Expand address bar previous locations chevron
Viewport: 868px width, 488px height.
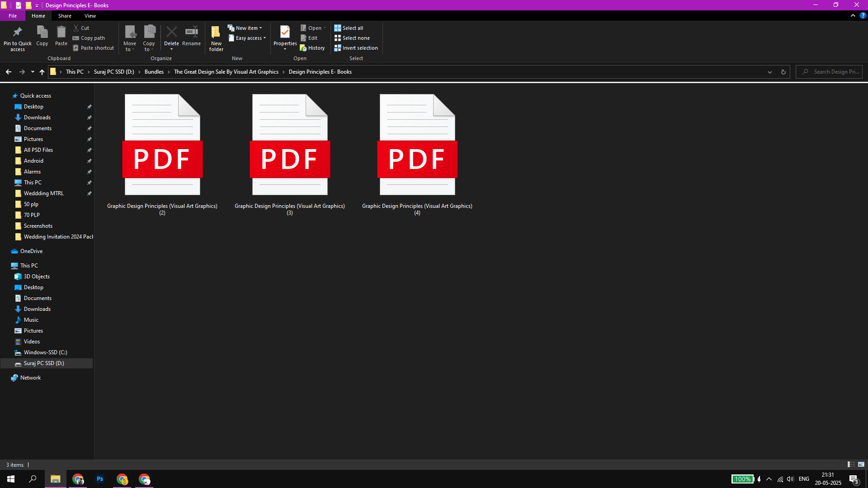pyautogui.click(x=770, y=72)
